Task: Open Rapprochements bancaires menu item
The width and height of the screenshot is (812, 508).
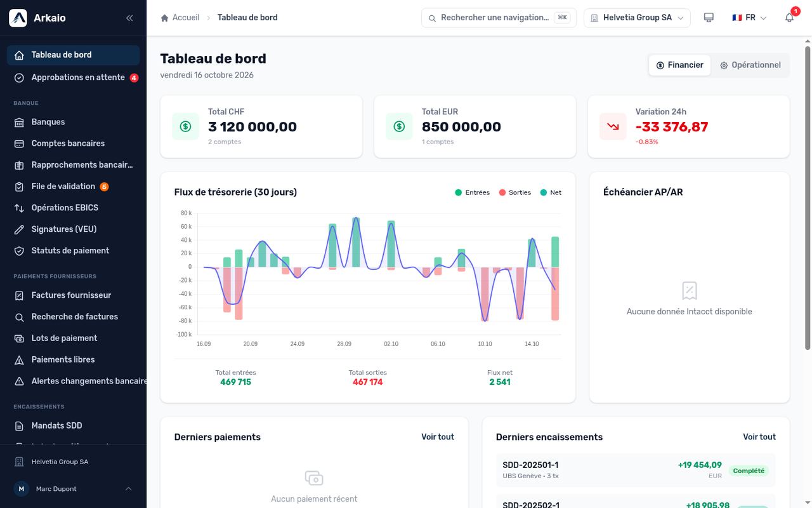Action: [73, 165]
